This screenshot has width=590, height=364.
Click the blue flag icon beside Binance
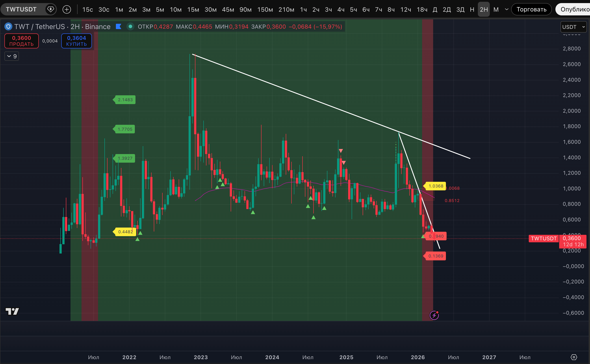click(118, 26)
